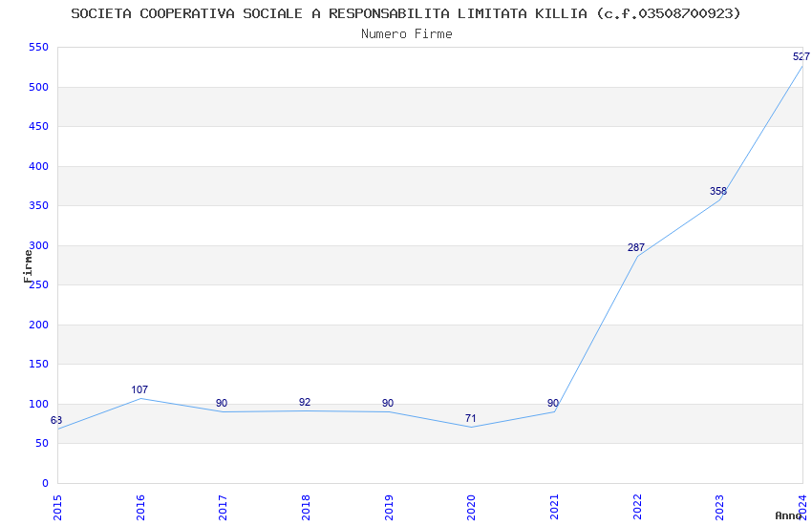Screen dimensions: 812x525
Task: Click the y-axis tick value 200
Action: click(39, 325)
